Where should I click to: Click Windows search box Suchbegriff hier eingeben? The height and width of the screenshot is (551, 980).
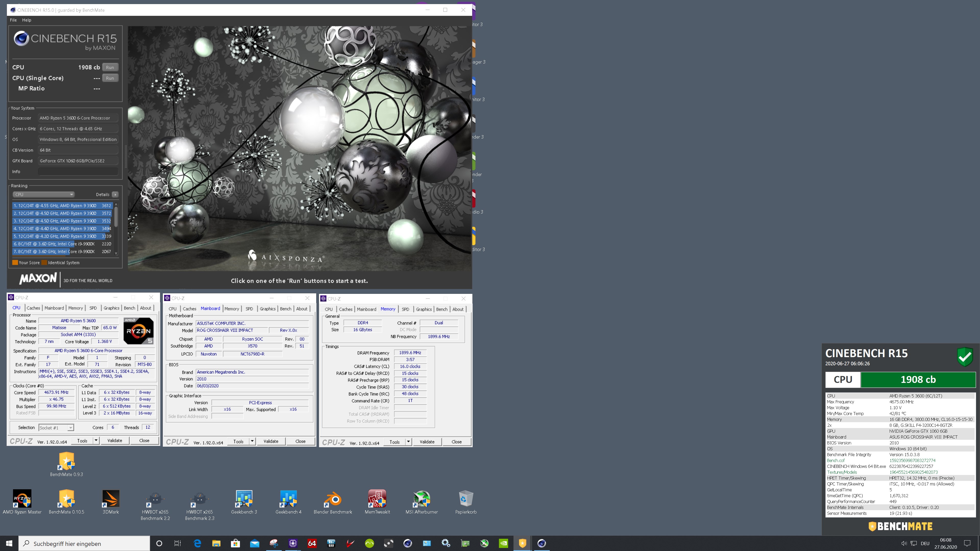click(84, 543)
